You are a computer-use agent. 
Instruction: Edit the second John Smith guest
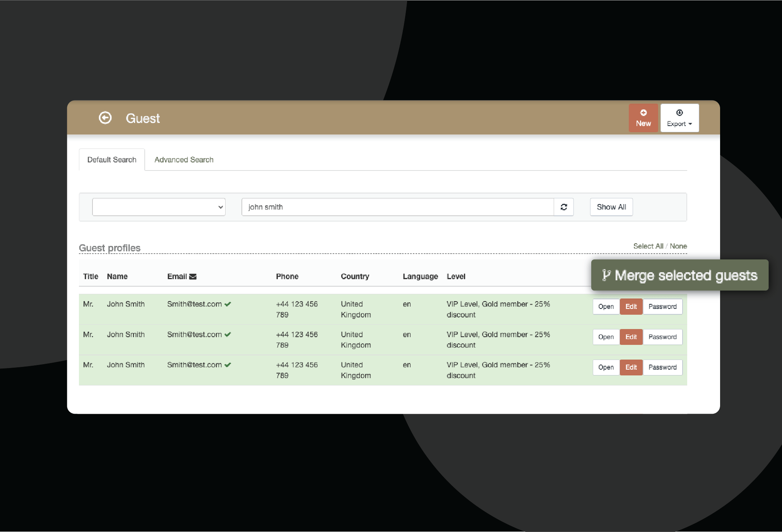(x=631, y=337)
